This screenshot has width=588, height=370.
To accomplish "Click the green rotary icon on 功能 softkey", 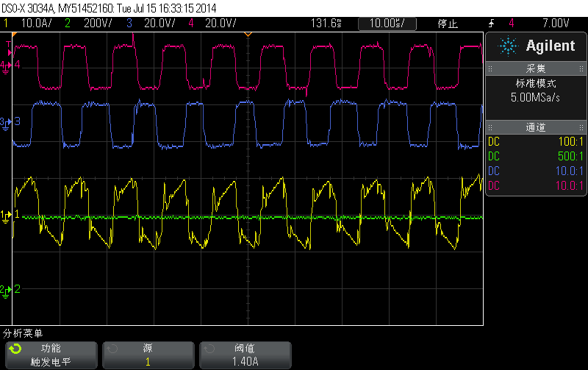I will 15,349.
